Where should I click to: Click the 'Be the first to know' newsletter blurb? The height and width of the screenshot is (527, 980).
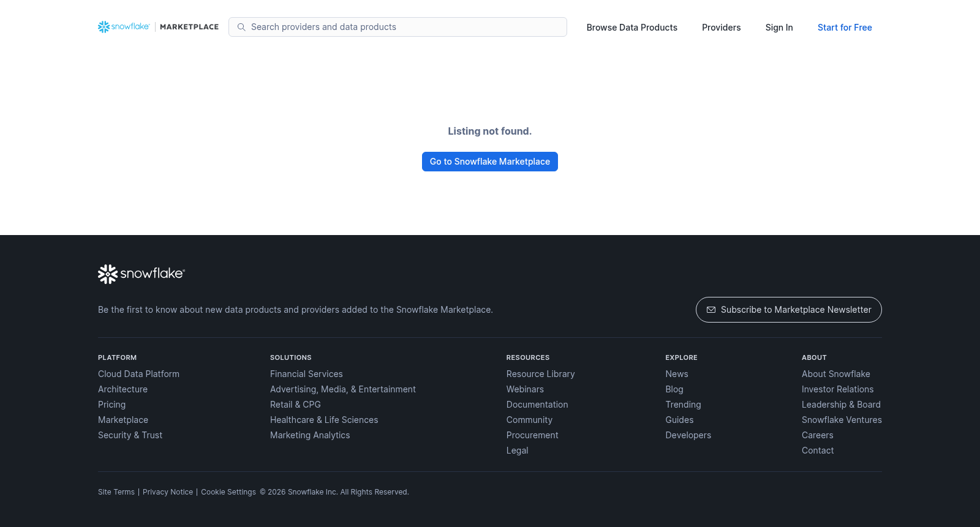(x=295, y=310)
